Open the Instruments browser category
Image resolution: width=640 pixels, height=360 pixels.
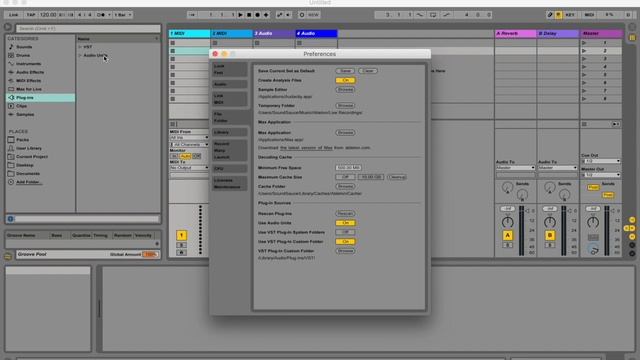click(29, 64)
